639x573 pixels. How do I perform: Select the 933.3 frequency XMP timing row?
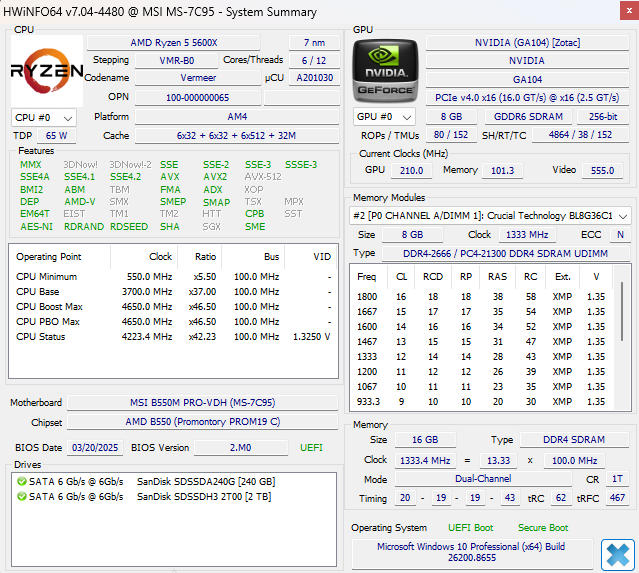tap(481, 402)
